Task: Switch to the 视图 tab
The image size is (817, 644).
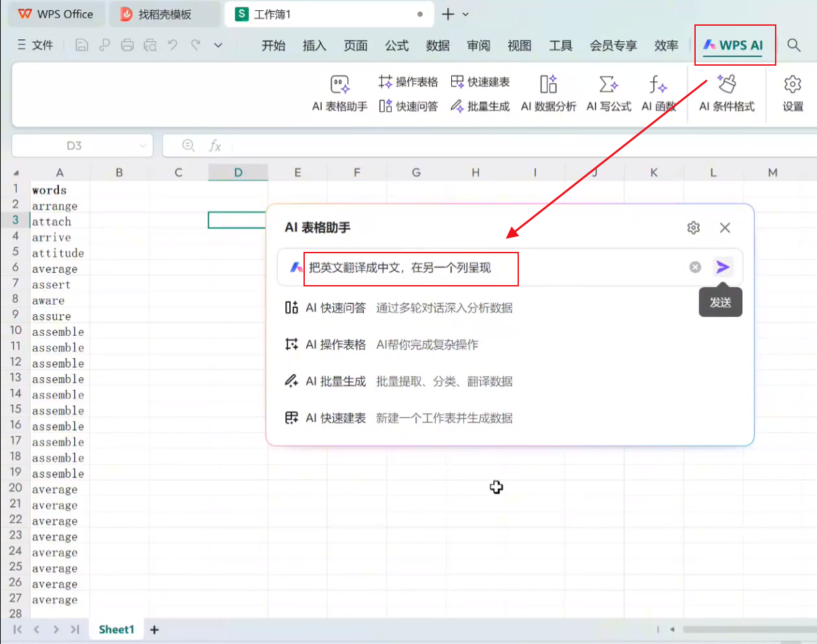Action: coord(520,45)
